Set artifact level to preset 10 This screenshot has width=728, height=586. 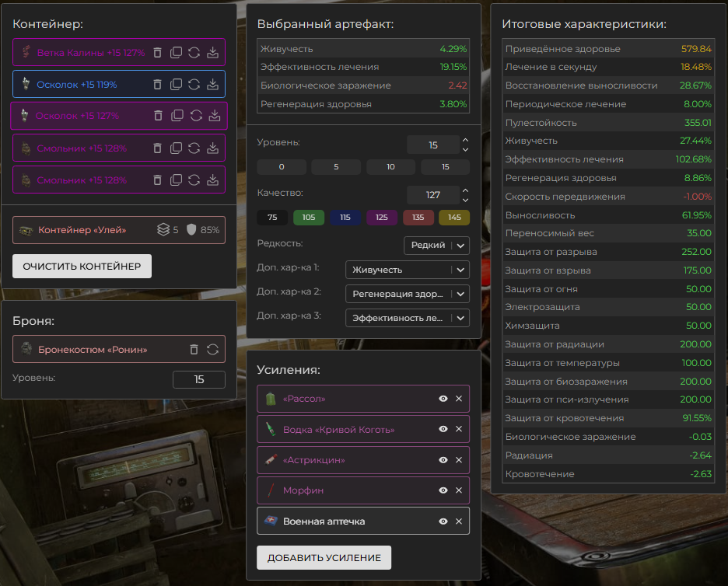391,166
